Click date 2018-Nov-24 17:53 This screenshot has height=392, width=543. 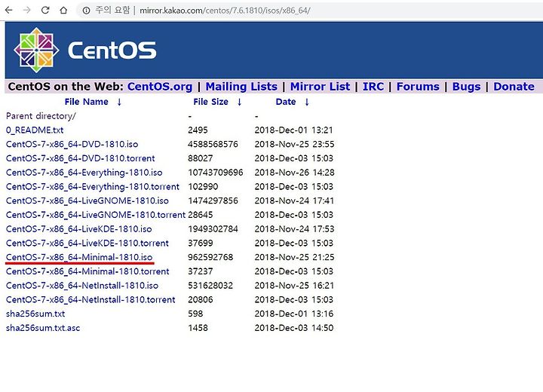294,229
